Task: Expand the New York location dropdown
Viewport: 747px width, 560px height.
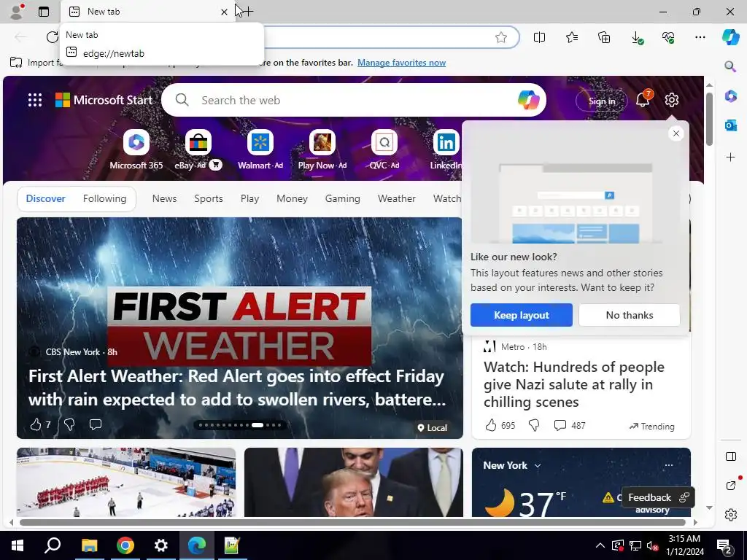Action: tap(538, 466)
